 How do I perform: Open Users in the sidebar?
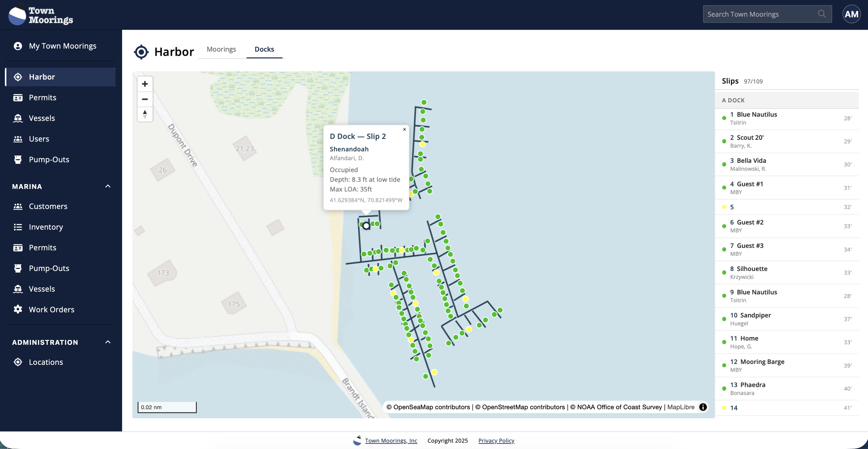[60, 139]
